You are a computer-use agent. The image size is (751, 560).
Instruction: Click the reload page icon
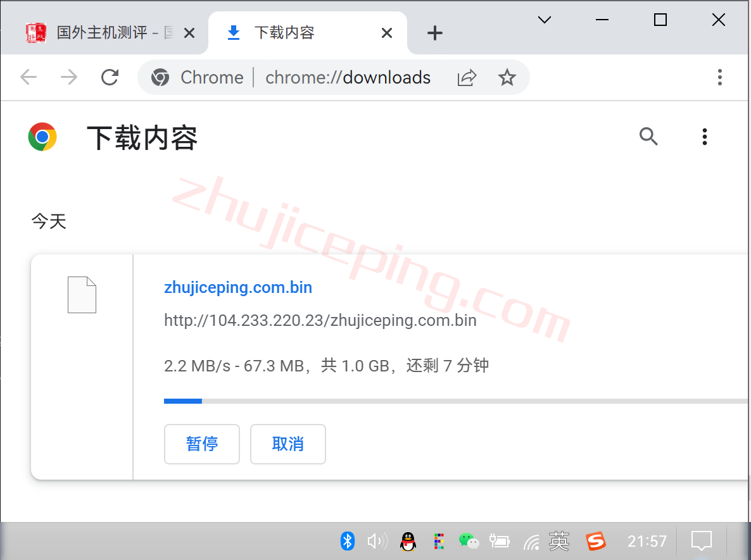110,77
